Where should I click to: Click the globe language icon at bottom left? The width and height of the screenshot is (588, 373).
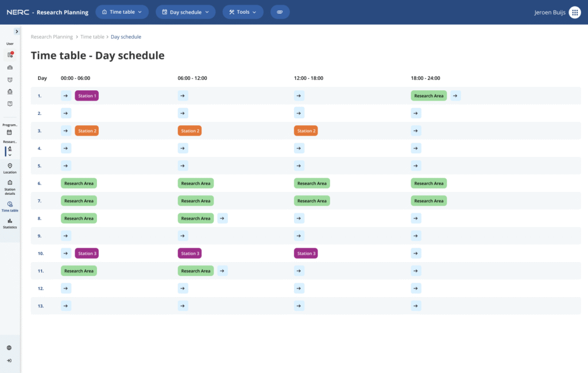(9, 347)
